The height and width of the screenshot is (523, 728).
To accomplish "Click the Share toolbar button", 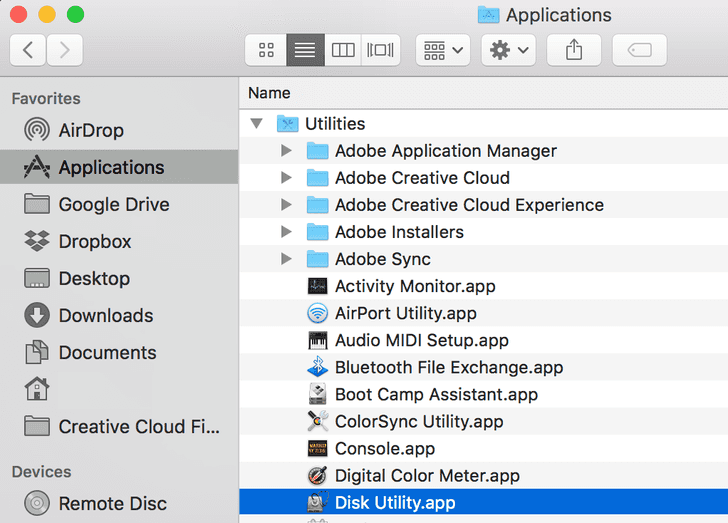I will point(574,49).
